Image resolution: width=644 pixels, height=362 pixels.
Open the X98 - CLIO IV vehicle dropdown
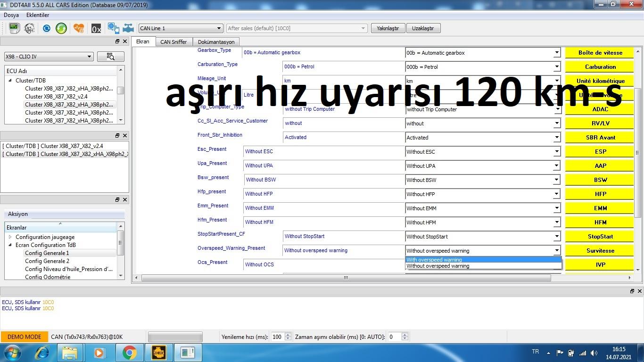click(49, 57)
